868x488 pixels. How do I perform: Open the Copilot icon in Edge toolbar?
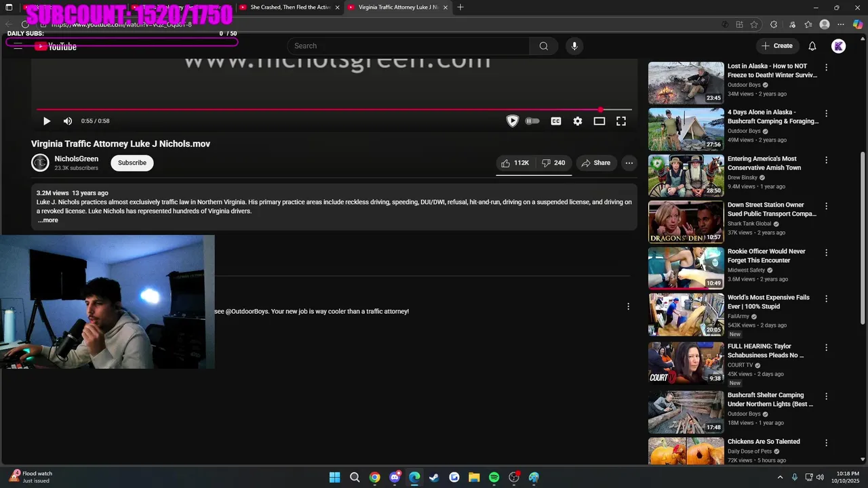tap(858, 24)
